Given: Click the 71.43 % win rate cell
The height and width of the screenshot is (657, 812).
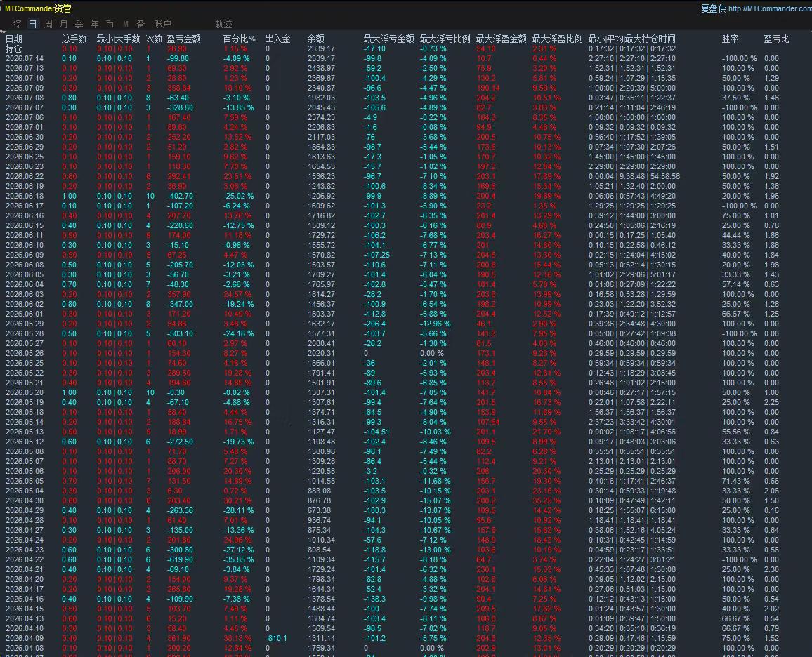Looking at the screenshot, I should point(736,481).
